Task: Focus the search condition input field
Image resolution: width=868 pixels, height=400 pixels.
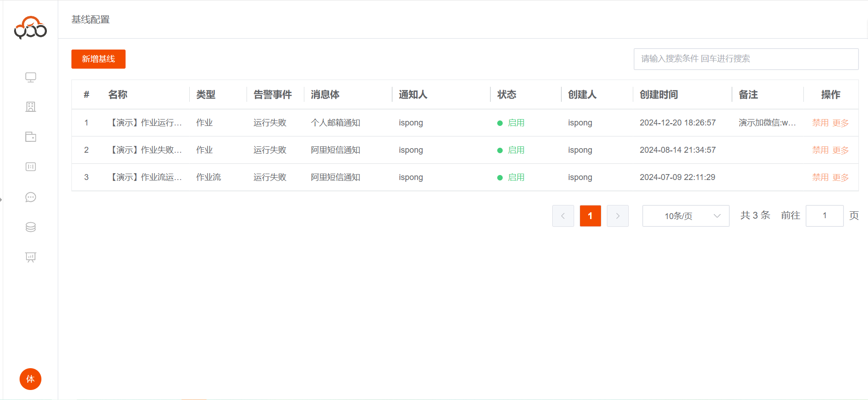Action: coord(746,59)
